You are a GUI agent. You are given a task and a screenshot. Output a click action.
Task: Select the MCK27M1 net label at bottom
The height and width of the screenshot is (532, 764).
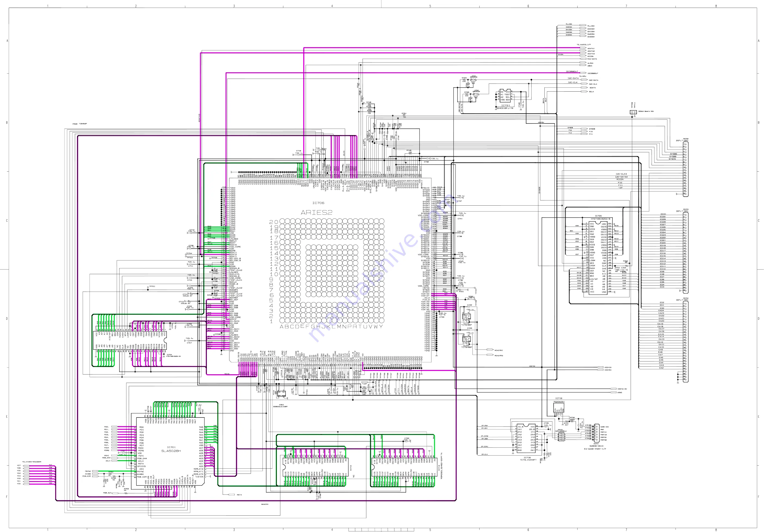pos(265,504)
